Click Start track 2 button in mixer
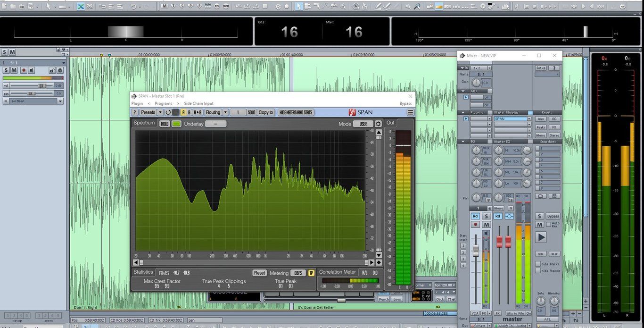This screenshot has height=328, width=644. coord(463,252)
